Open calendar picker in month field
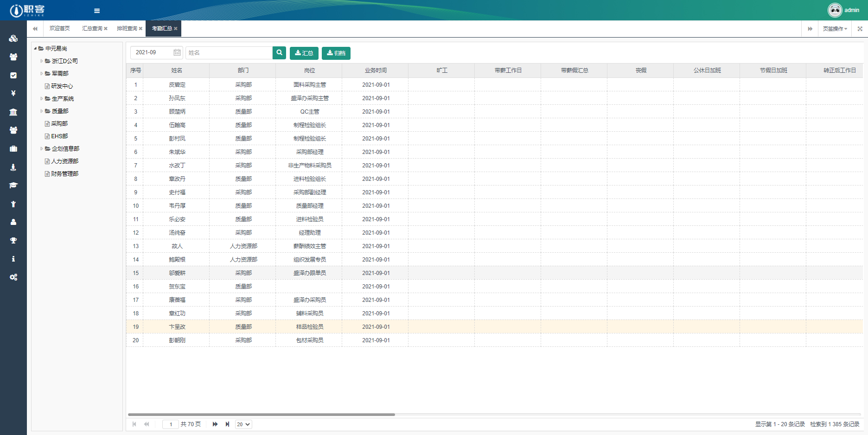868x435 pixels. click(x=177, y=52)
